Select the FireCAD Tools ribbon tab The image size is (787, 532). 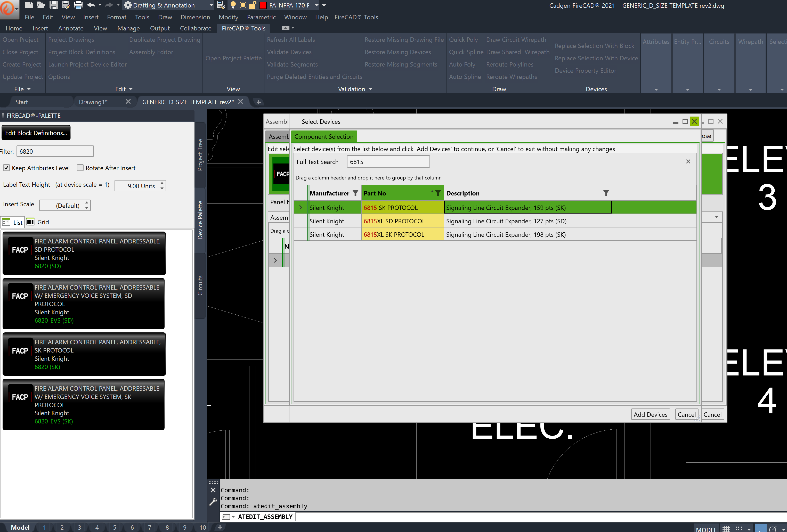pyautogui.click(x=244, y=28)
